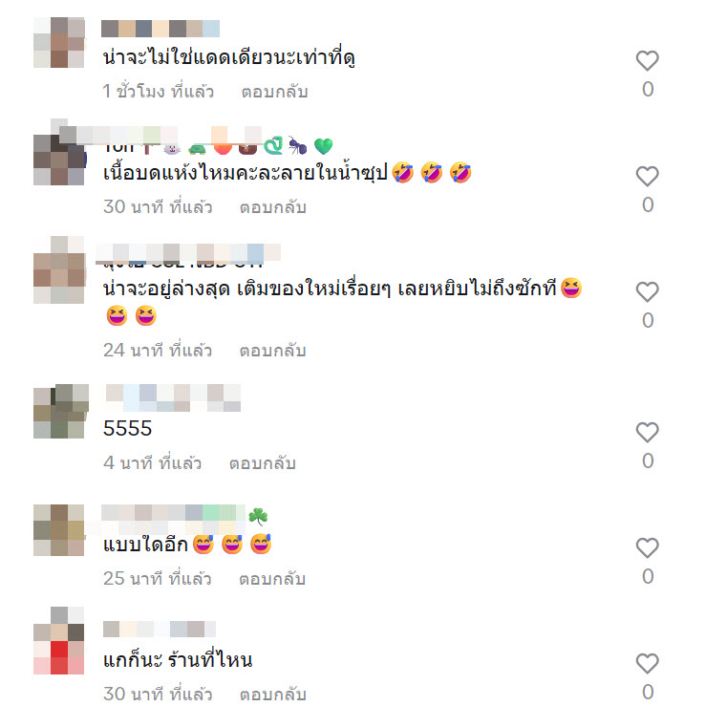Like the "5555" comment

[x=647, y=432]
